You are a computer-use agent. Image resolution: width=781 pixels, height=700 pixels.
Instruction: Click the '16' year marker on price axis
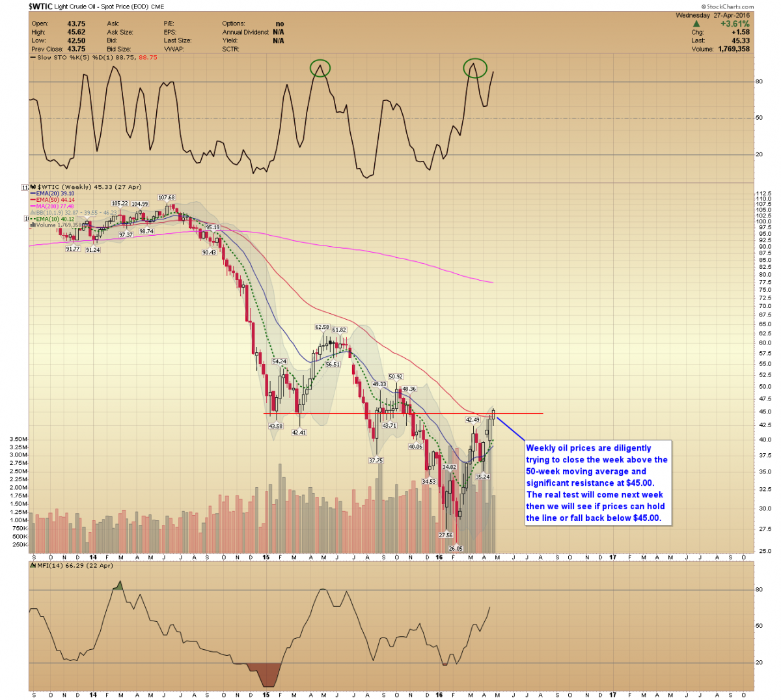(x=439, y=557)
